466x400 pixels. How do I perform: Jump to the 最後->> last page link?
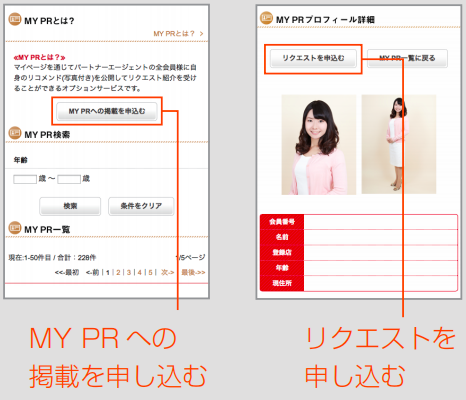(x=193, y=273)
